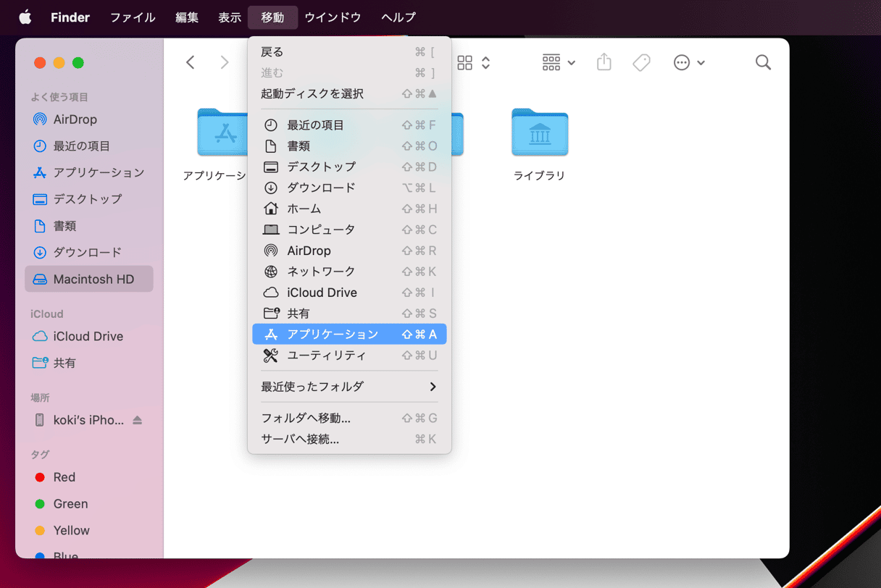
Task: Open the 表示 menu
Action: (230, 17)
